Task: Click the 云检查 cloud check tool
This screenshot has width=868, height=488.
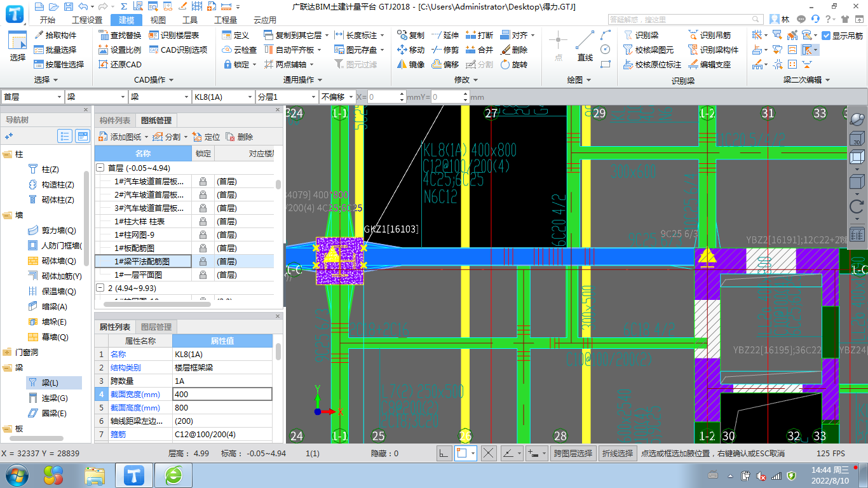Action: point(240,50)
